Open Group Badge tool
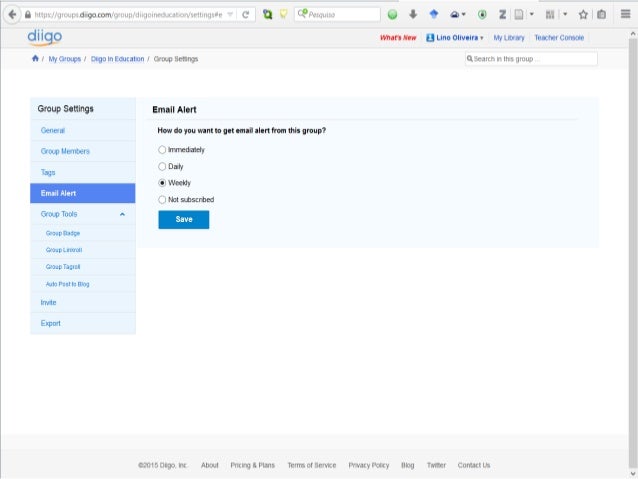638x479 pixels. point(63,233)
